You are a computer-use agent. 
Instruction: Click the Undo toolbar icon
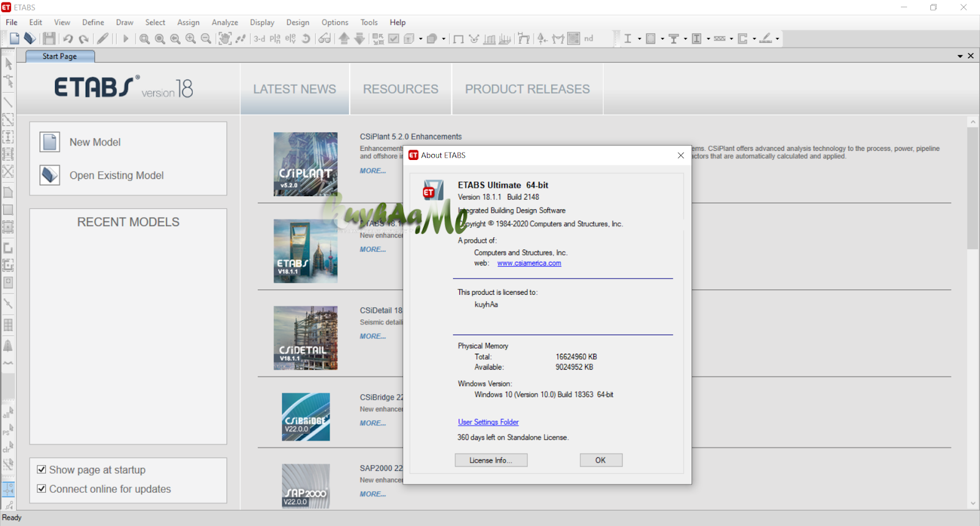(x=68, y=39)
